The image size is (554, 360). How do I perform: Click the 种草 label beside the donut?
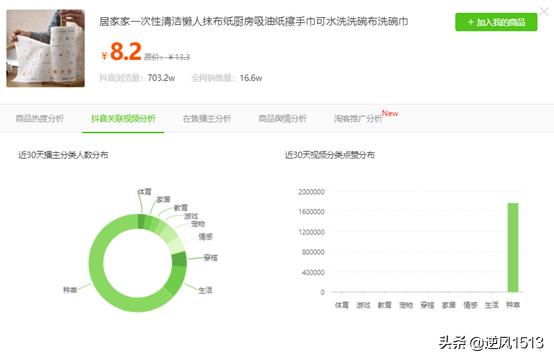[70, 290]
